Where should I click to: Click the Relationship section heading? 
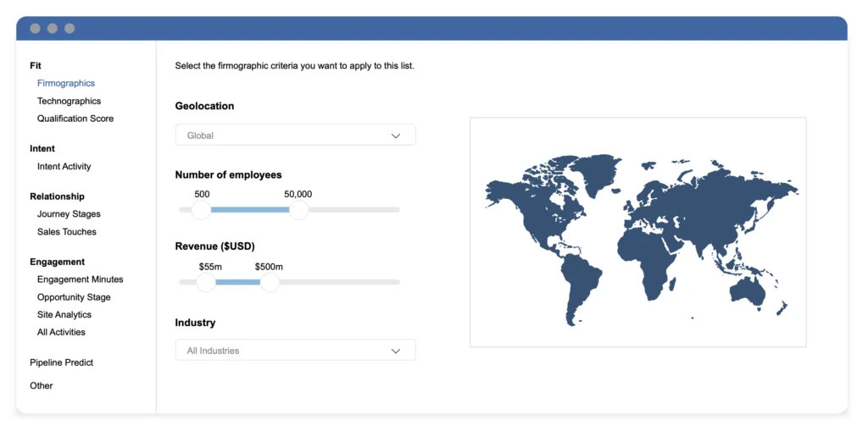coord(57,196)
